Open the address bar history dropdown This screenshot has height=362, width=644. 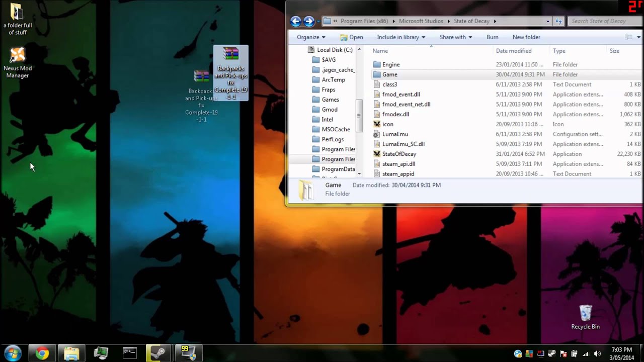click(x=548, y=21)
